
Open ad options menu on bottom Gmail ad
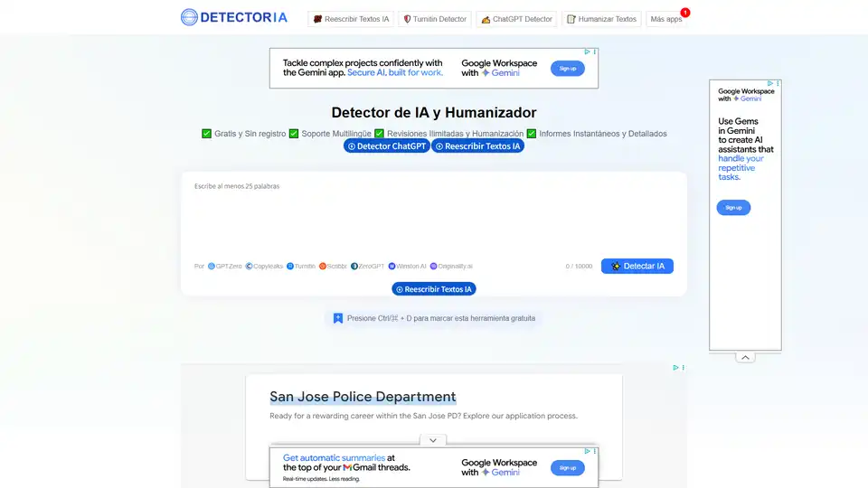[595, 452]
